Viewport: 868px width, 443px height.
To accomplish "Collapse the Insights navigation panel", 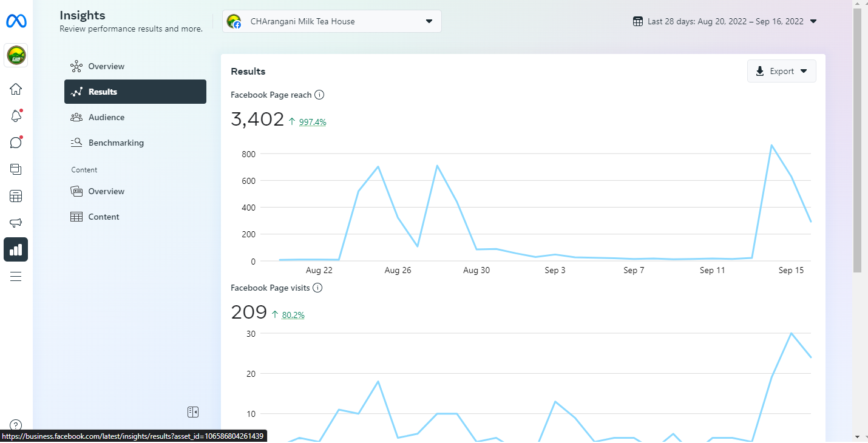I will point(193,412).
